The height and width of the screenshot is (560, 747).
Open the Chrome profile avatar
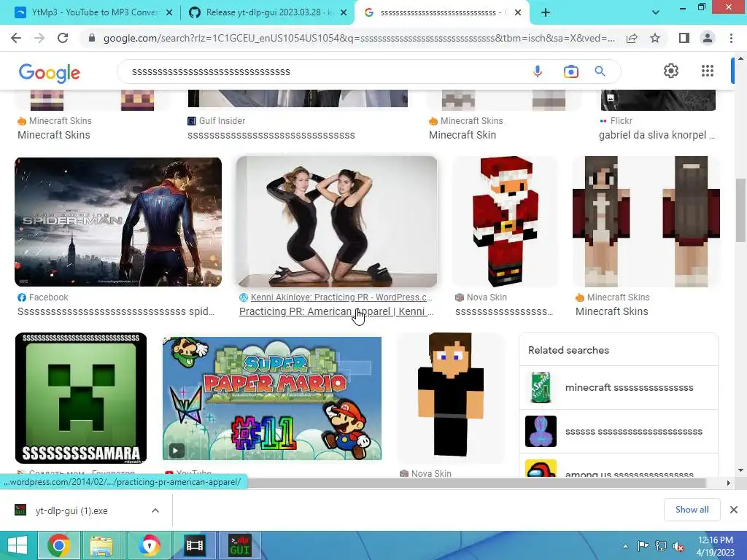[708, 38]
